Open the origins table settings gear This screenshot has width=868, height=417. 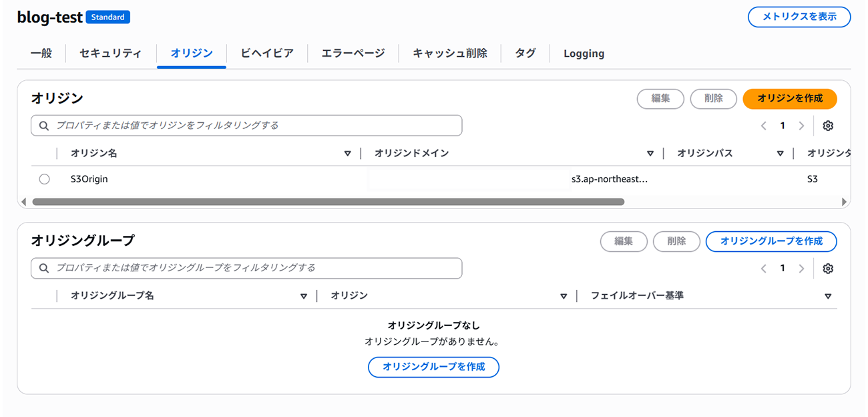pyautogui.click(x=828, y=126)
